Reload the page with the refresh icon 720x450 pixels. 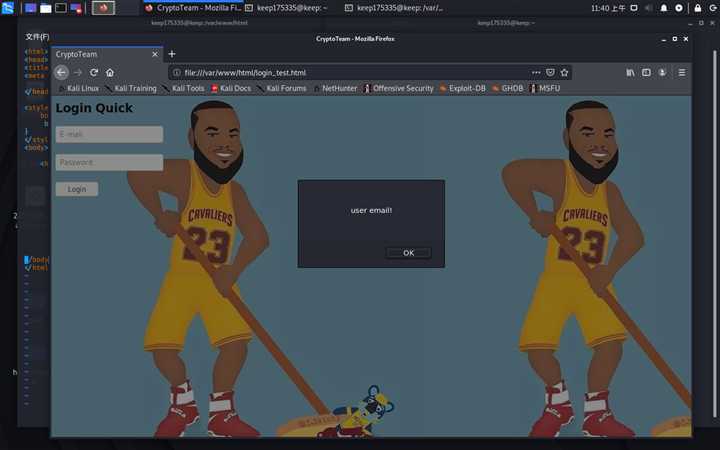click(x=94, y=72)
